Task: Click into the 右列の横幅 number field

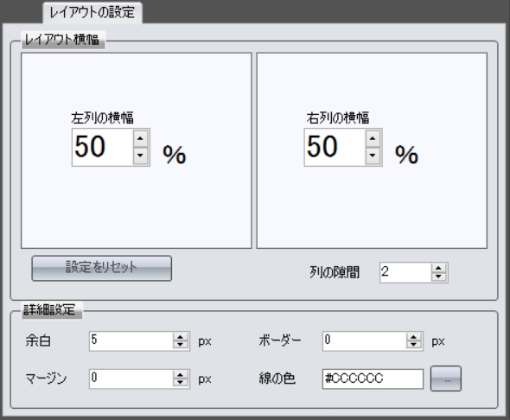Action: tap(335, 147)
